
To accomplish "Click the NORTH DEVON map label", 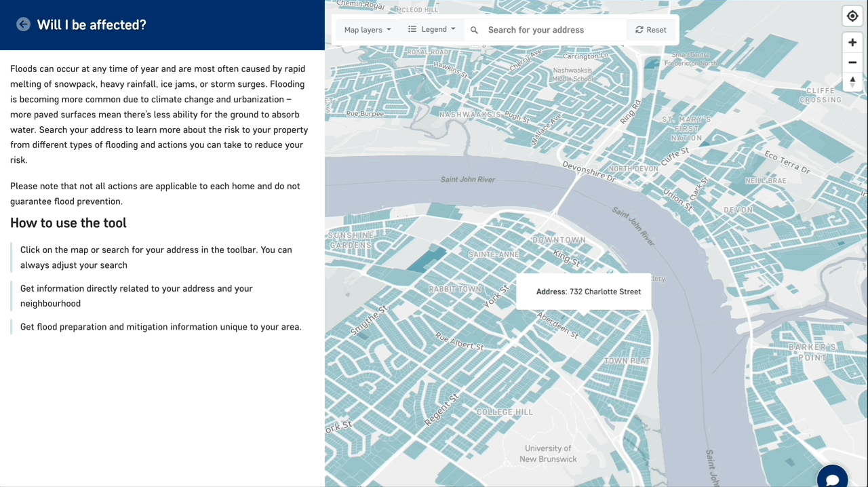I will [633, 168].
